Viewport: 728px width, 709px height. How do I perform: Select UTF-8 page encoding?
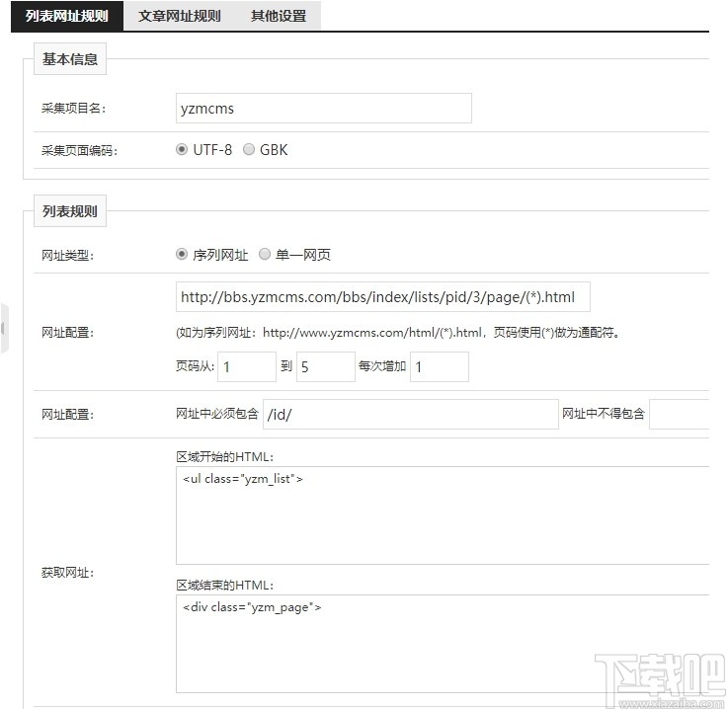[x=182, y=149]
